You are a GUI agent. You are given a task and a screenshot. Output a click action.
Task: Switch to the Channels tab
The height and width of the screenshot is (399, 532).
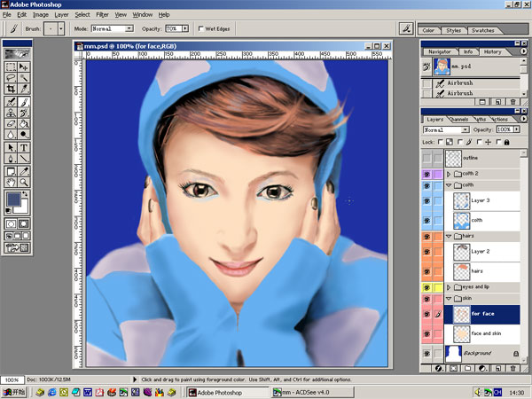click(459, 120)
